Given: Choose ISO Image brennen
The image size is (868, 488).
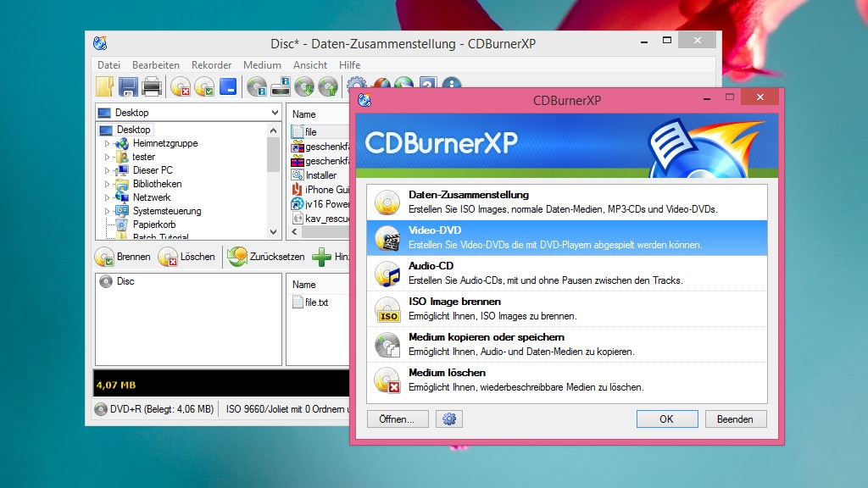Looking at the screenshot, I should point(567,308).
